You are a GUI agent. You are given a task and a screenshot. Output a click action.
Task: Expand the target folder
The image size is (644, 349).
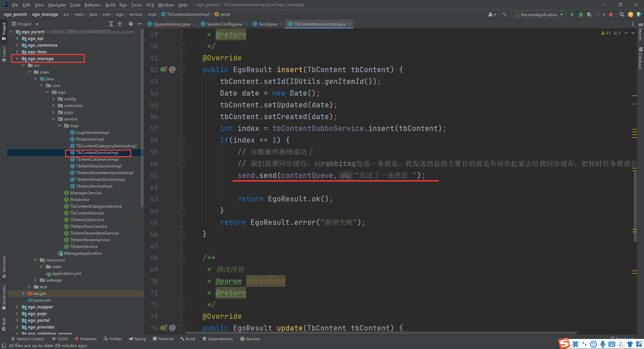pos(23,293)
